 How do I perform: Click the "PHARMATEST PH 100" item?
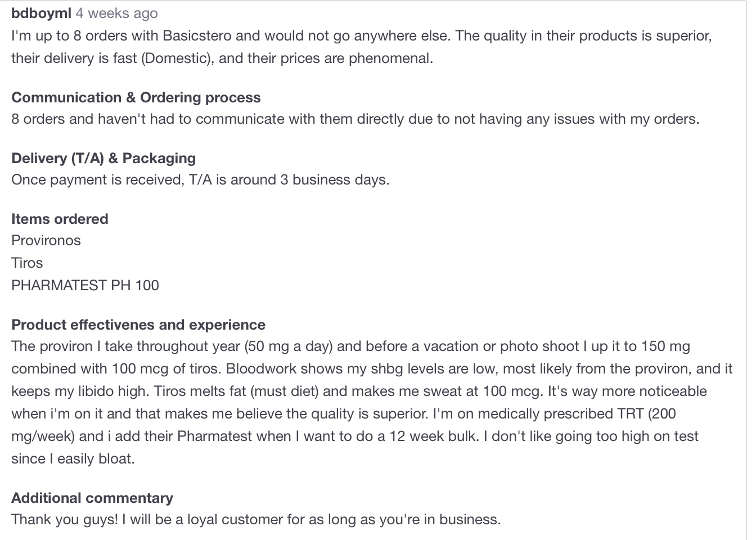click(x=85, y=285)
